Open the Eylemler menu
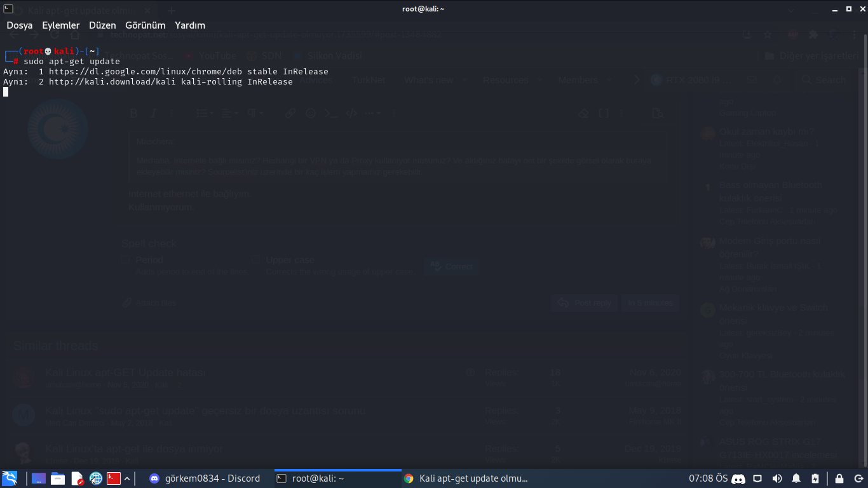Image resolution: width=868 pixels, height=488 pixels. point(61,25)
